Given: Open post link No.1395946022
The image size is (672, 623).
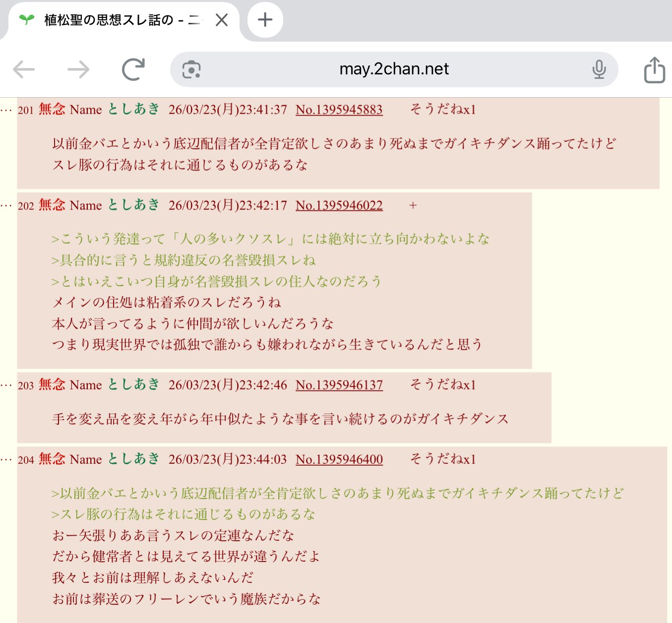Looking at the screenshot, I should [x=339, y=205].
